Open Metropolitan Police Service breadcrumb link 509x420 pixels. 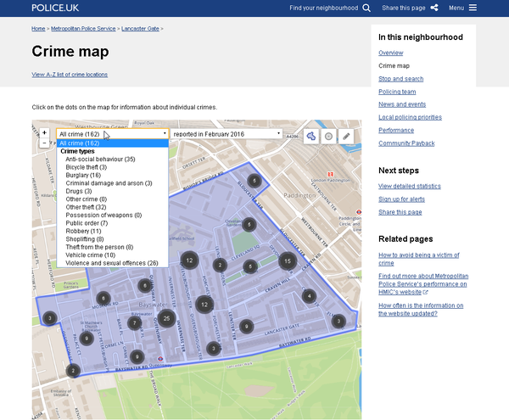pos(83,29)
